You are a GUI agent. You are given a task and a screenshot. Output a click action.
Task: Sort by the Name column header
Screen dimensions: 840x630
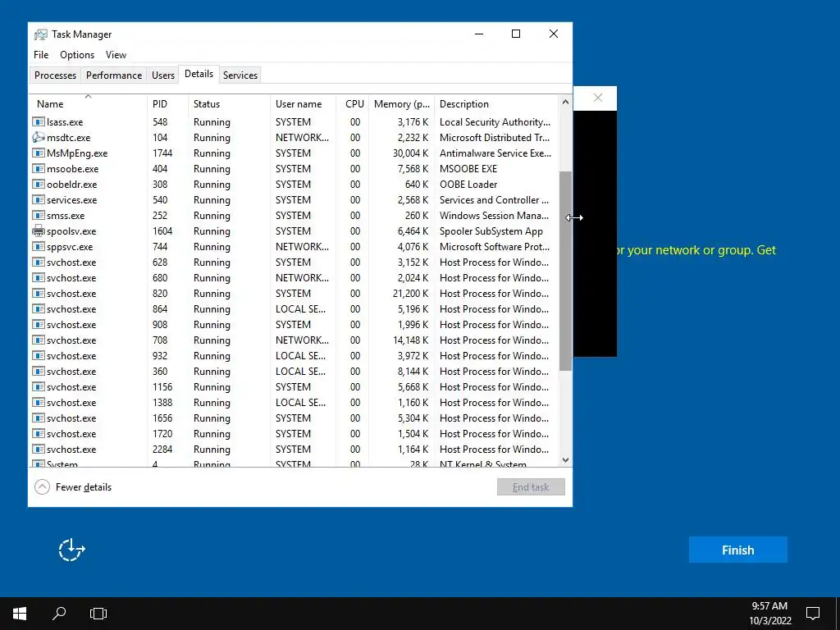coord(88,104)
